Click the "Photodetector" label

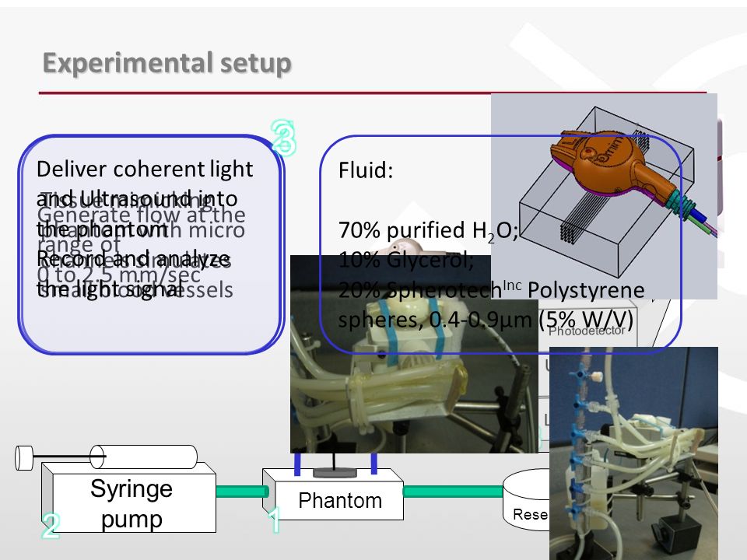(x=587, y=331)
